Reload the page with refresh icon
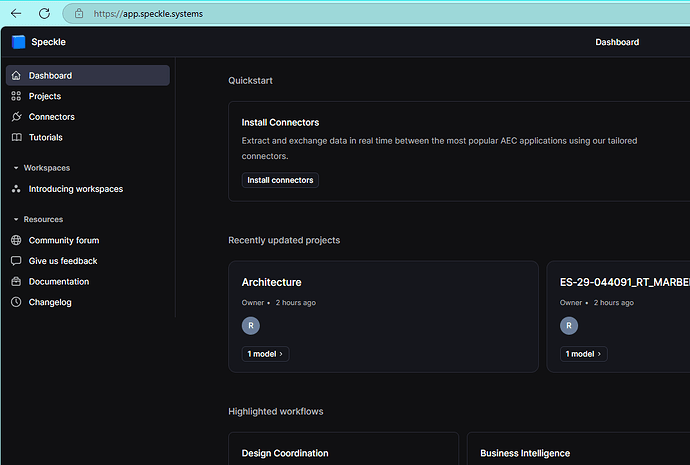Screen dimensions: 690x465 [x=44, y=14]
